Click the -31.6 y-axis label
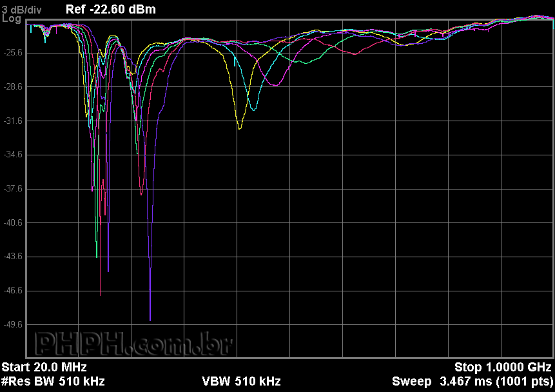 (x=13, y=121)
